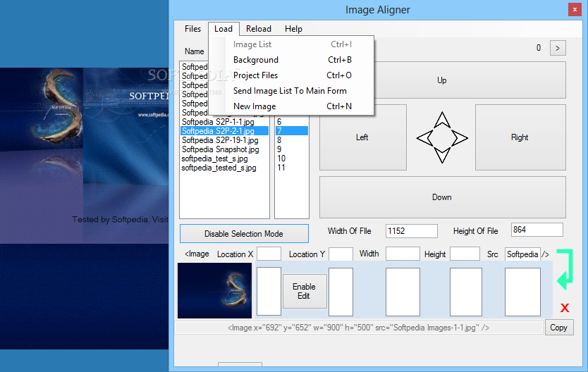Open the Reload menu
The height and width of the screenshot is (372, 588).
[x=258, y=29]
